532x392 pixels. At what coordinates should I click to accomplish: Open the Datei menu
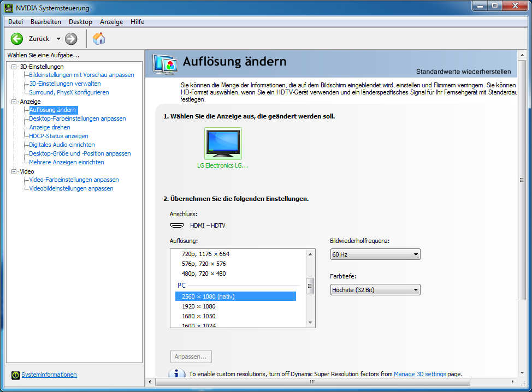[16, 22]
